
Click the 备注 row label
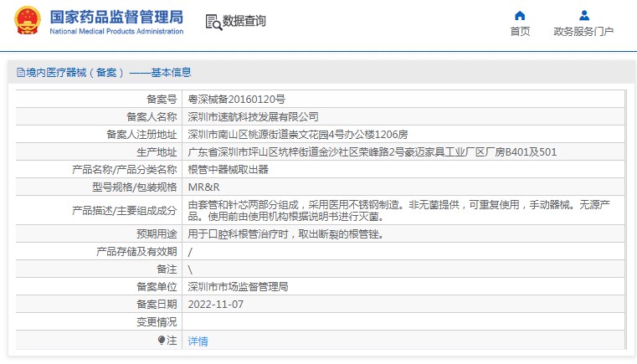[x=167, y=269]
